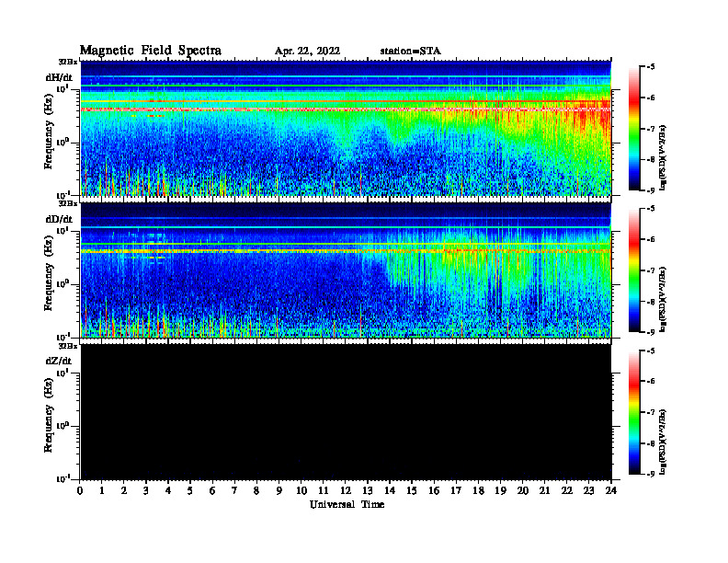
Task: Click hour 10 on the time axis
Action: [301, 490]
